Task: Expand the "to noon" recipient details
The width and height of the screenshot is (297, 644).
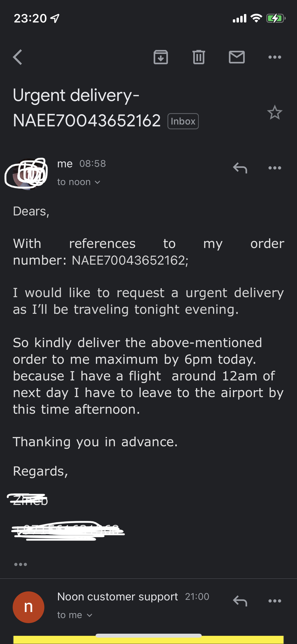Action: pyautogui.click(x=79, y=182)
